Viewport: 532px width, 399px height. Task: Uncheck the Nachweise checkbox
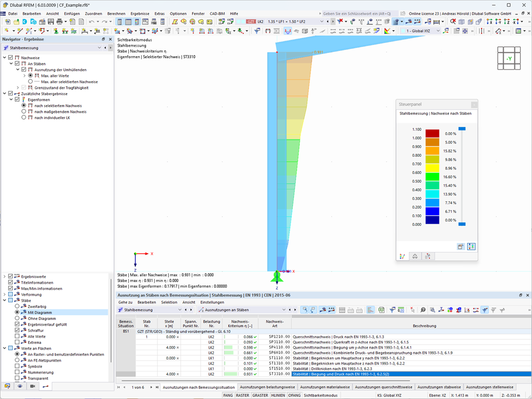[10, 58]
